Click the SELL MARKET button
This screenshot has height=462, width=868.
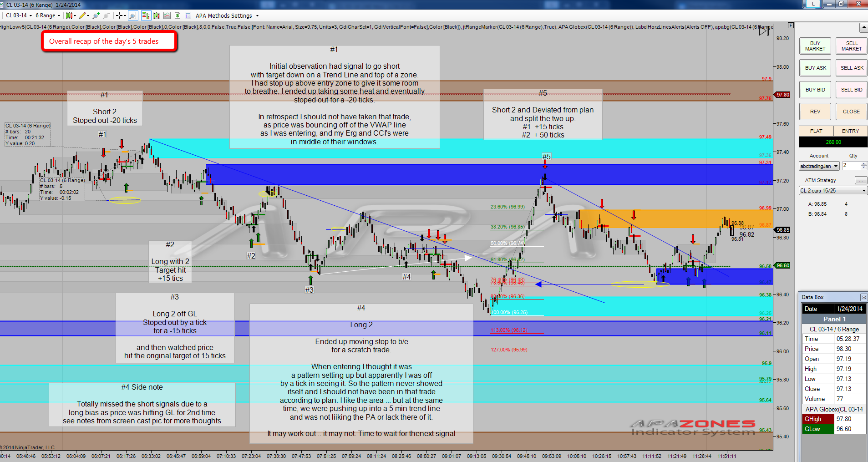point(852,46)
